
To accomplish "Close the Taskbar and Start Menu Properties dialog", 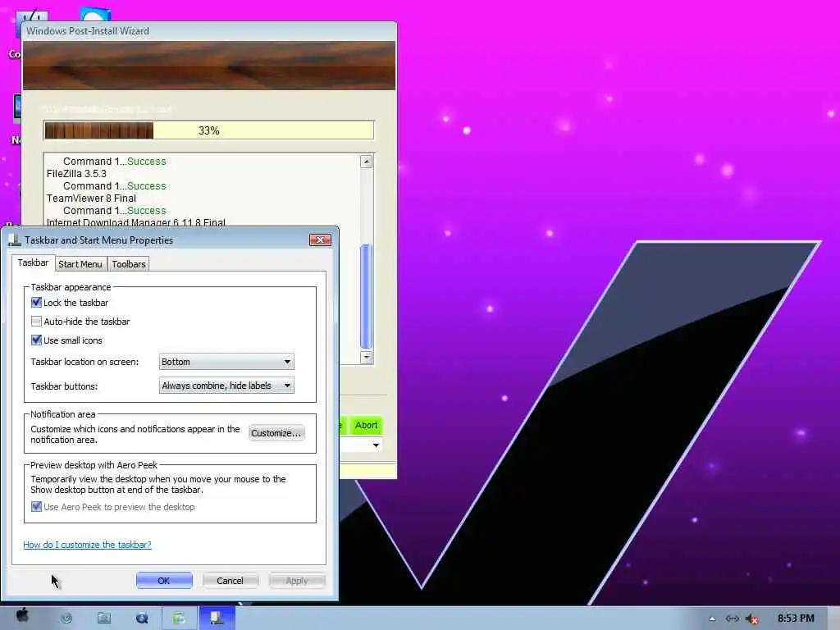I will pyautogui.click(x=321, y=240).
